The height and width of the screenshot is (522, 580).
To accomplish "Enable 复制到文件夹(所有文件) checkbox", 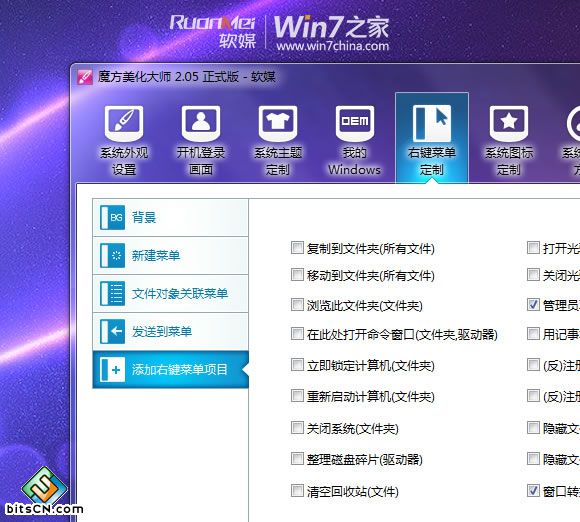I will [x=297, y=247].
